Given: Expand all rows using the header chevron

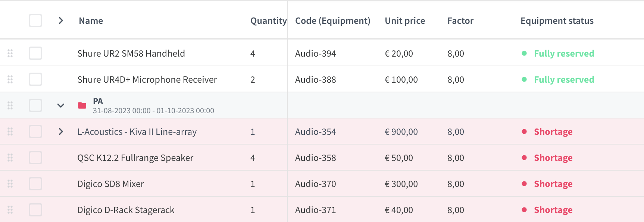Looking at the screenshot, I should (x=61, y=20).
